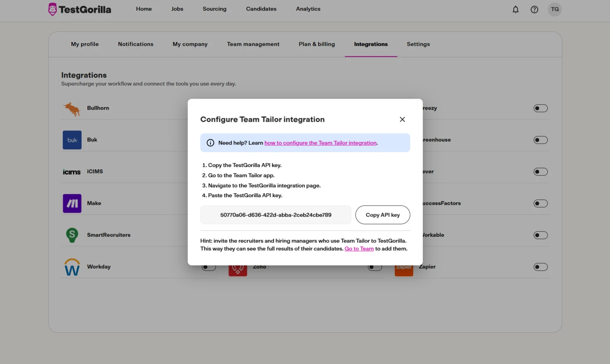The height and width of the screenshot is (364, 610).
Task: Close the Configure Team Tailor dialog
Action: click(402, 120)
